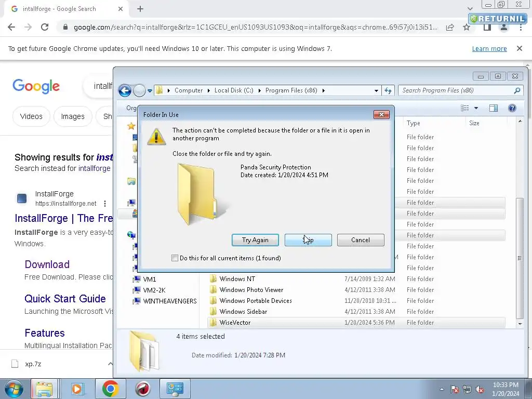The width and height of the screenshot is (532, 399).
Task: Go back in Chrome
Action: click(11, 27)
